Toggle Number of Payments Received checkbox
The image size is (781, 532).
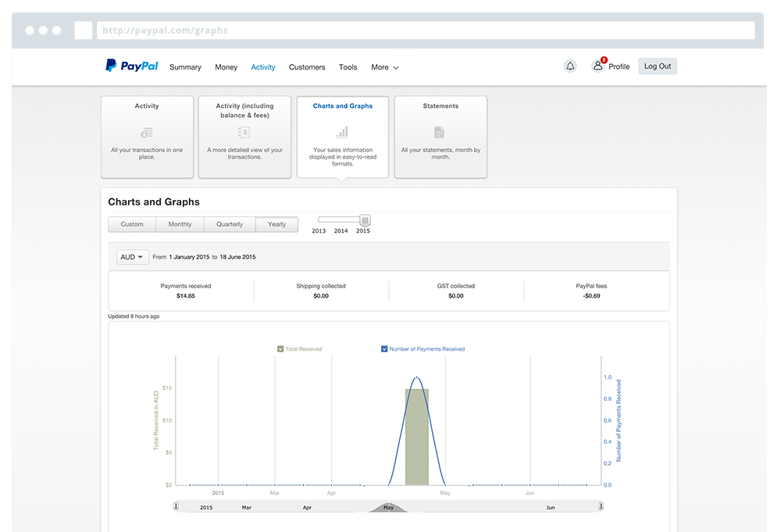point(384,349)
